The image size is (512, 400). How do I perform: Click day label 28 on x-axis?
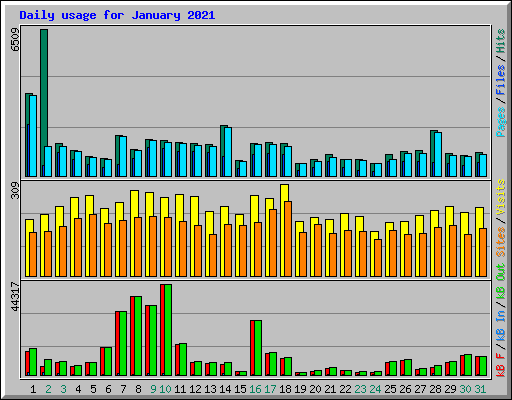tap(435, 389)
